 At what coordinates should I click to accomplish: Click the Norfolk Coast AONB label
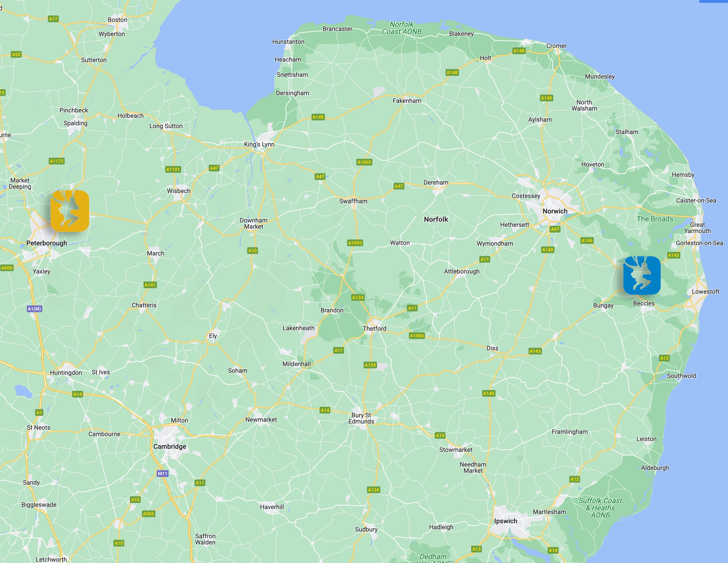click(x=402, y=28)
